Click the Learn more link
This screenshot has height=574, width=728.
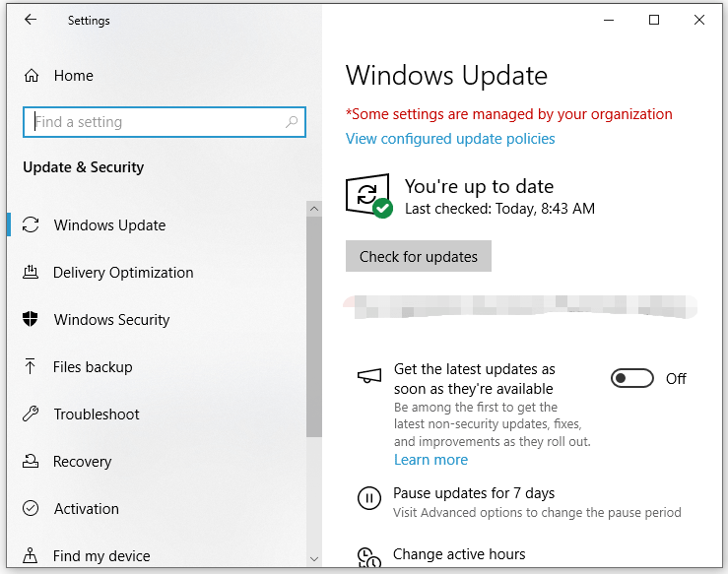click(x=430, y=460)
